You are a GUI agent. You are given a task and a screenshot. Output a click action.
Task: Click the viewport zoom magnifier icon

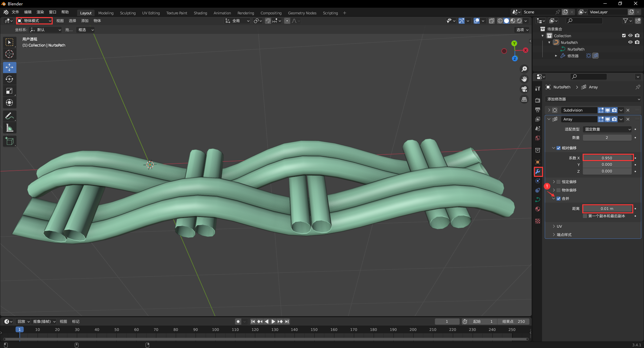click(524, 69)
